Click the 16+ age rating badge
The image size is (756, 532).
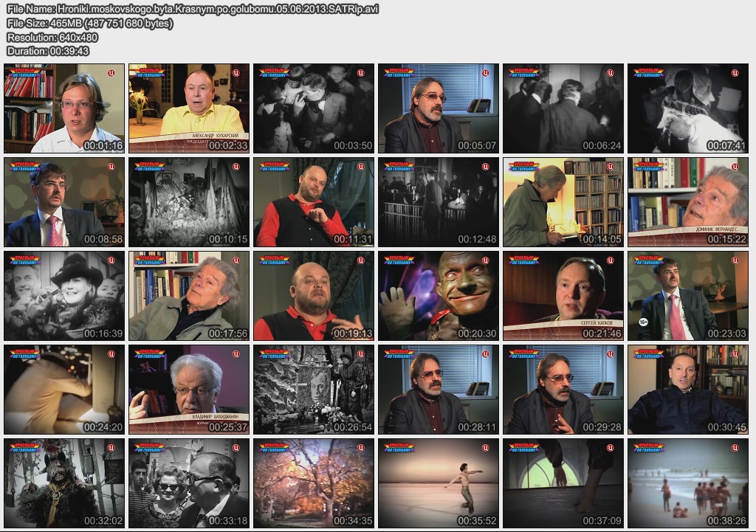[x=644, y=322]
